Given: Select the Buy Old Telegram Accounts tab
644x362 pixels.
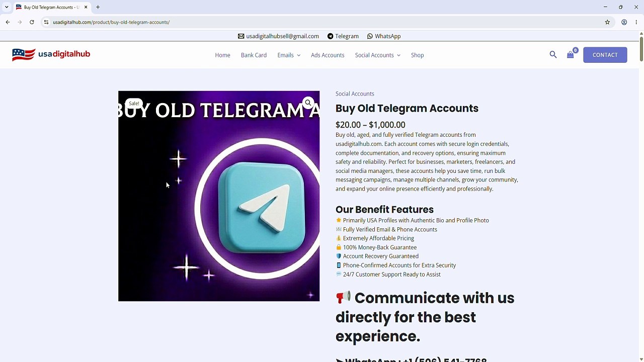Looking at the screenshot, I should click(x=52, y=7).
